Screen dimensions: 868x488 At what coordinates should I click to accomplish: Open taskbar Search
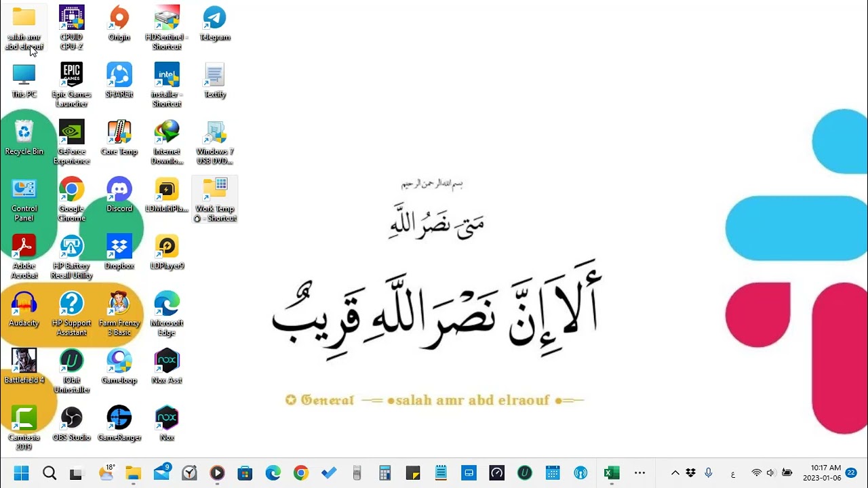49,473
